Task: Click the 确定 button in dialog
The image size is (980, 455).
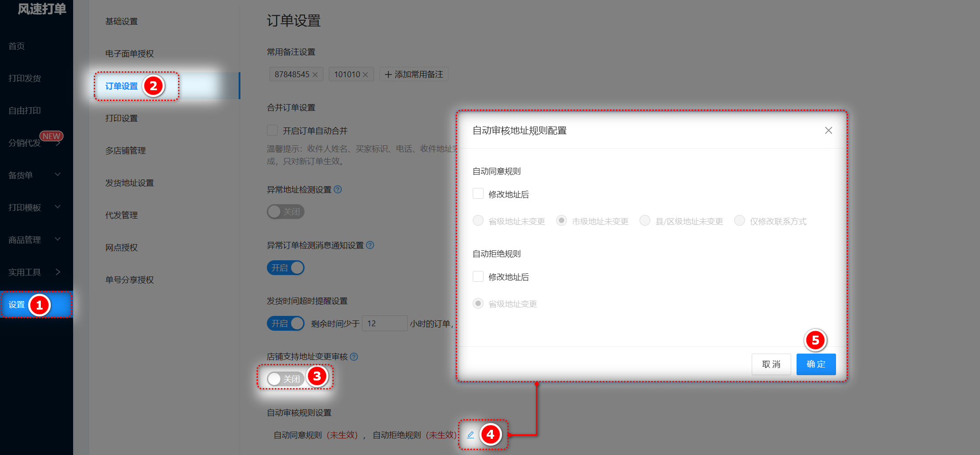Action: click(x=816, y=364)
